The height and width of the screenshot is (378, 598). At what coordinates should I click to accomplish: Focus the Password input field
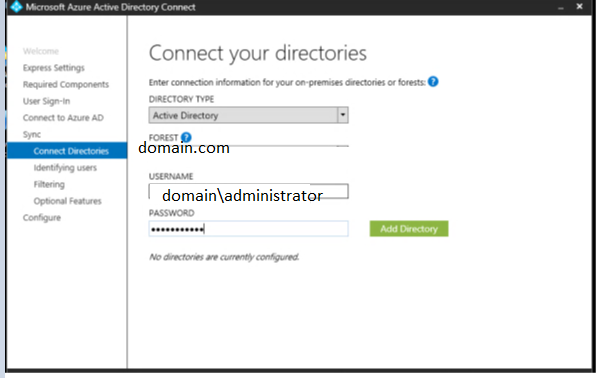pos(248,229)
